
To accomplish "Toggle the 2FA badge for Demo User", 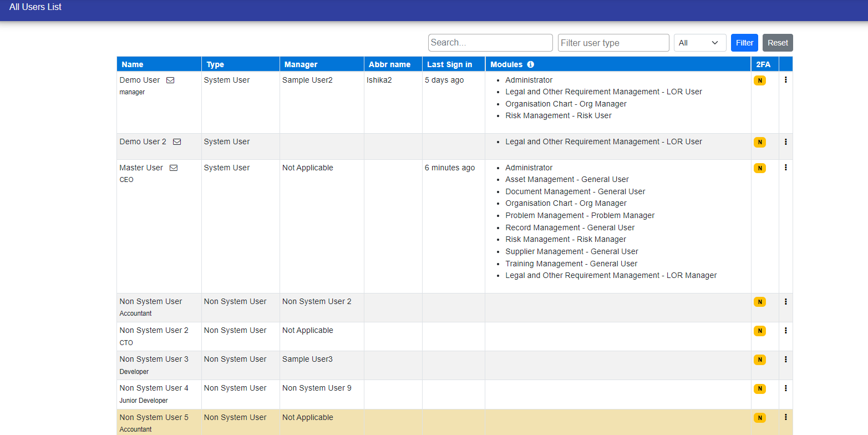I will [x=759, y=80].
